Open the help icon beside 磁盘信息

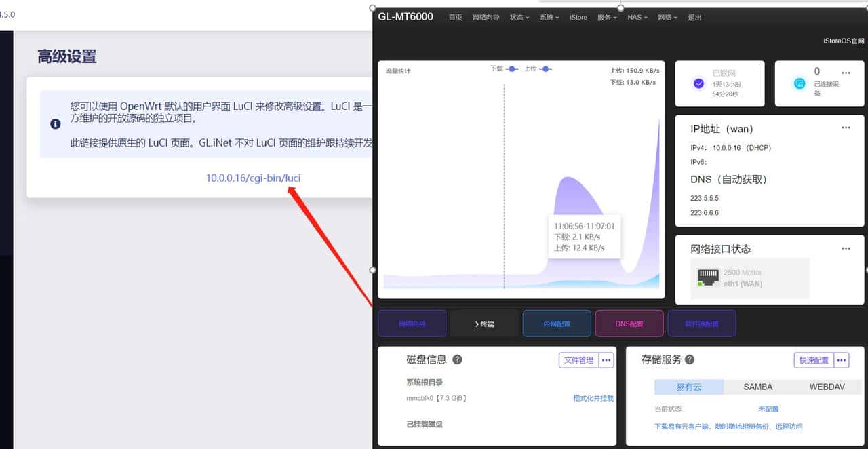(458, 359)
